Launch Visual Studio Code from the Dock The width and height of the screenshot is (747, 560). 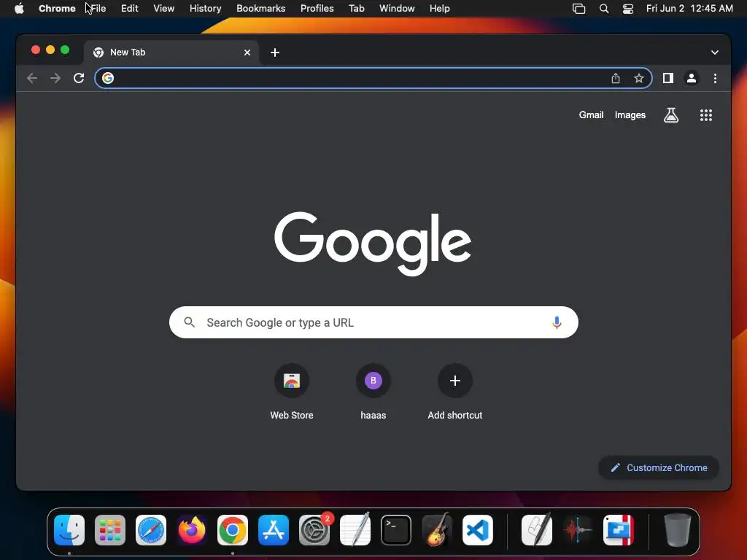click(x=477, y=530)
